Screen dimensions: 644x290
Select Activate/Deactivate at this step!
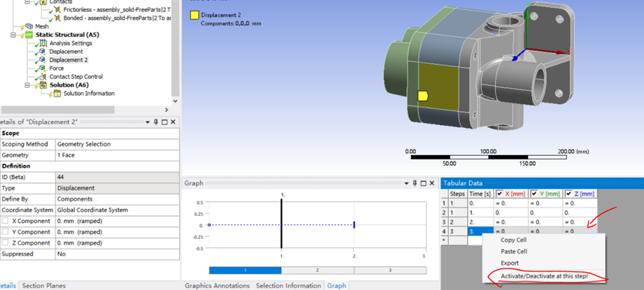544,276
